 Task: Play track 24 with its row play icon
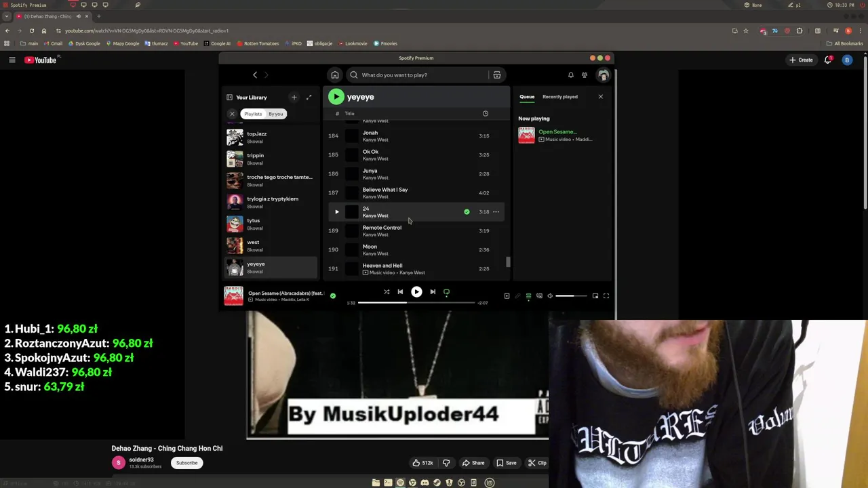pos(337,212)
